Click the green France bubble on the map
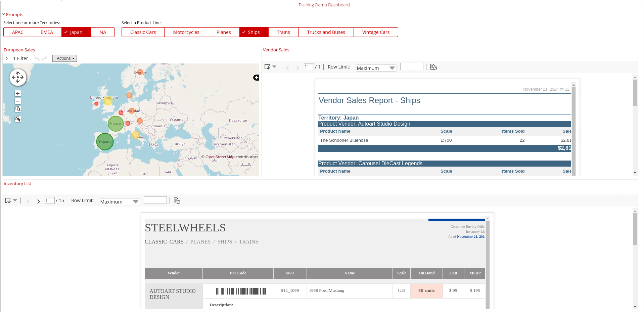Viewport: 644px width, 312px height. tap(116, 124)
